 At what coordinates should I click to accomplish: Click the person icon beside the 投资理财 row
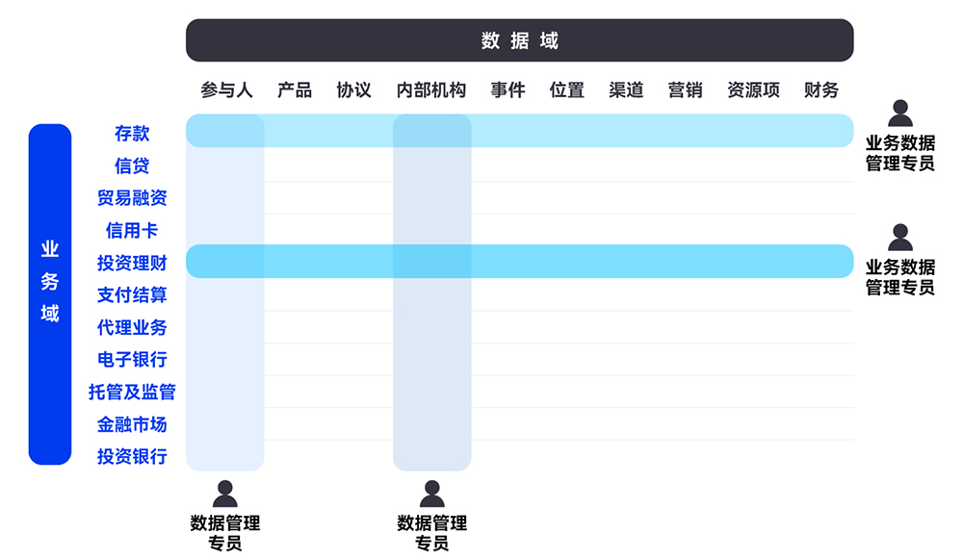coord(899,238)
